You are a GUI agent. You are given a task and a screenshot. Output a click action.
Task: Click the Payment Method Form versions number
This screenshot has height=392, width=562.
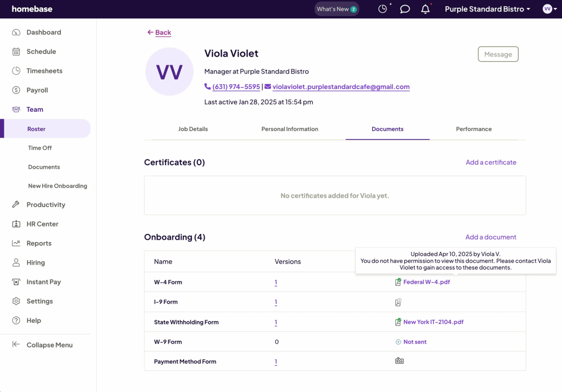276,362
